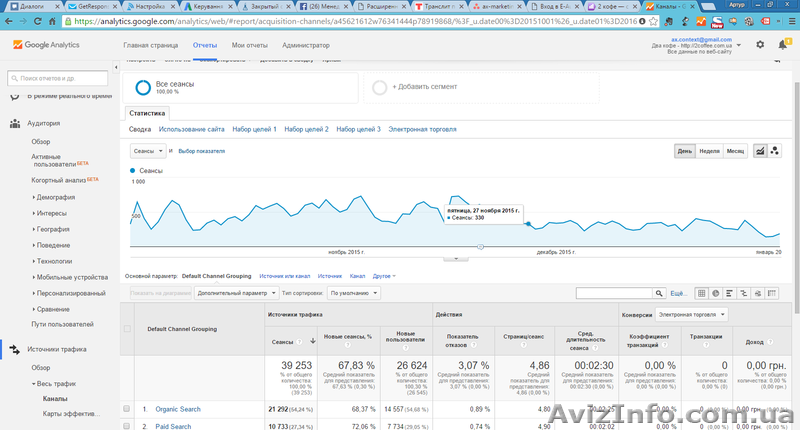Open the Organic Search channel link
Screen dimensions: 800x430
pyautogui.click(x=176, y=409)
